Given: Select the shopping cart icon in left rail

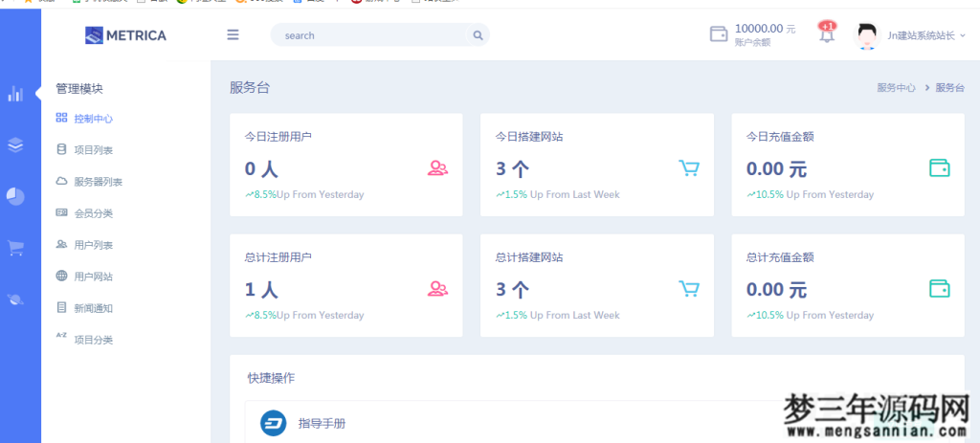Looking at the screenshot, I should (15, 248).
